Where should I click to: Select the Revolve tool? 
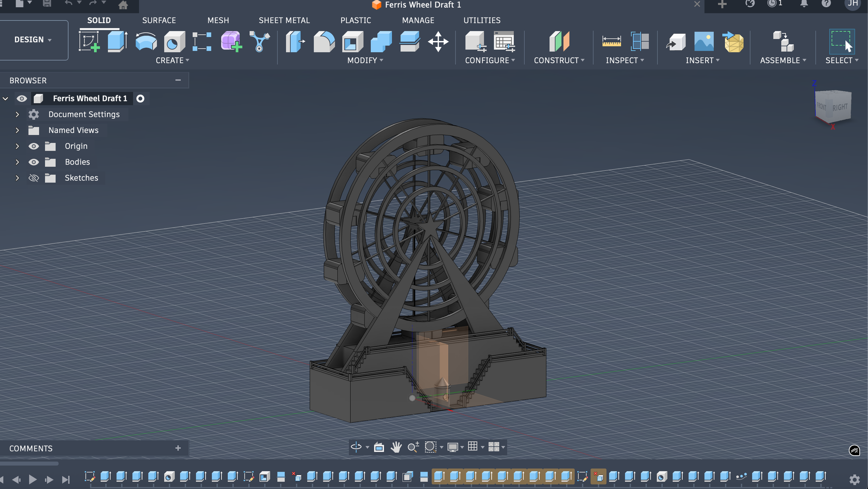pos(146,42)
